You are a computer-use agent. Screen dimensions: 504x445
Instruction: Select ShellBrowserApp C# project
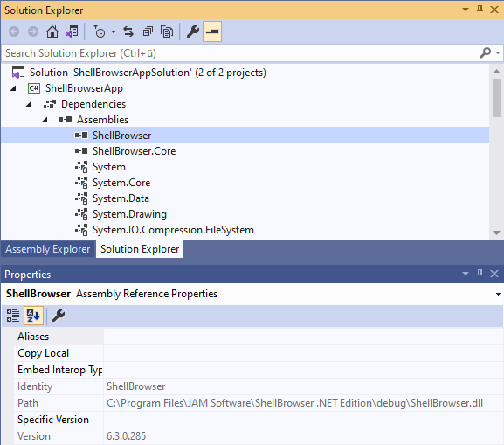(84, 88)
